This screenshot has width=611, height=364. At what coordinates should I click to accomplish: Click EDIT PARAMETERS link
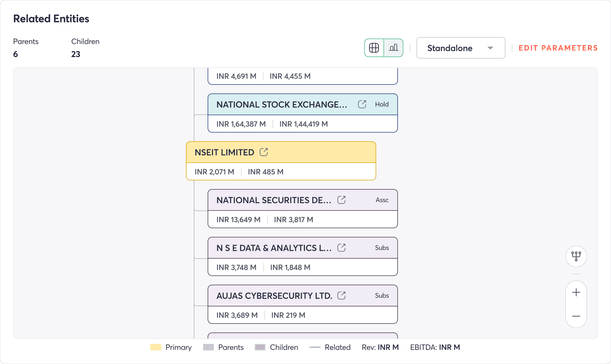pos(558,48)
